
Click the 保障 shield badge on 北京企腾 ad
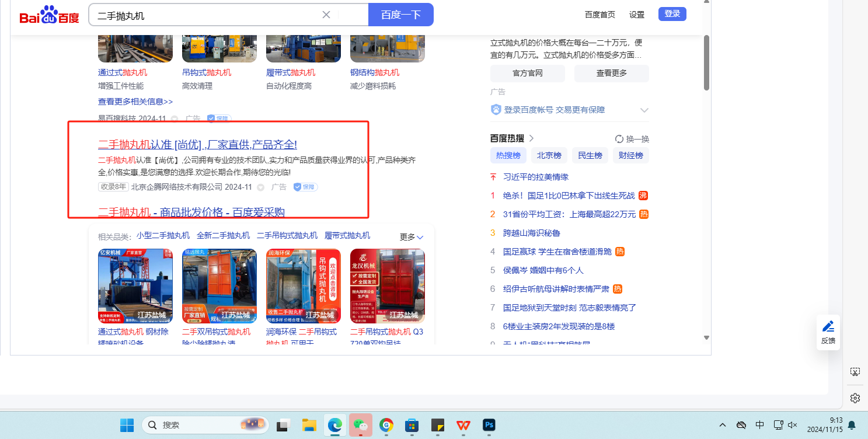(305, 187)
